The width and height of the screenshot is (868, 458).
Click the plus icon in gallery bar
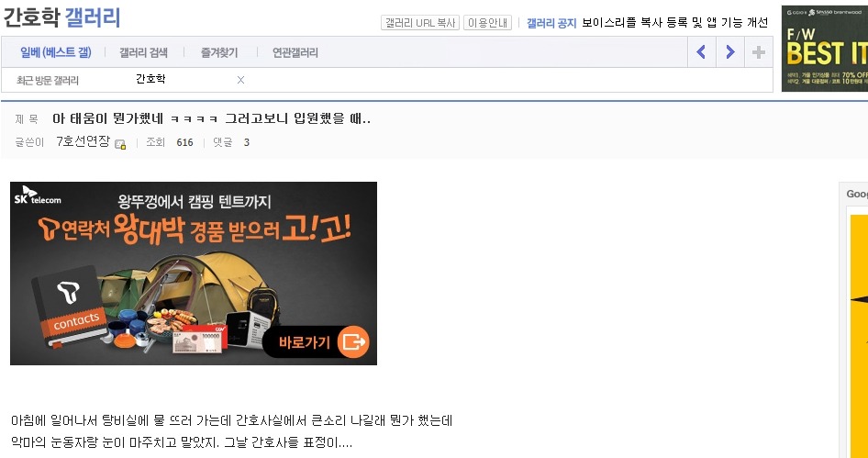click(x=759, y=52)
